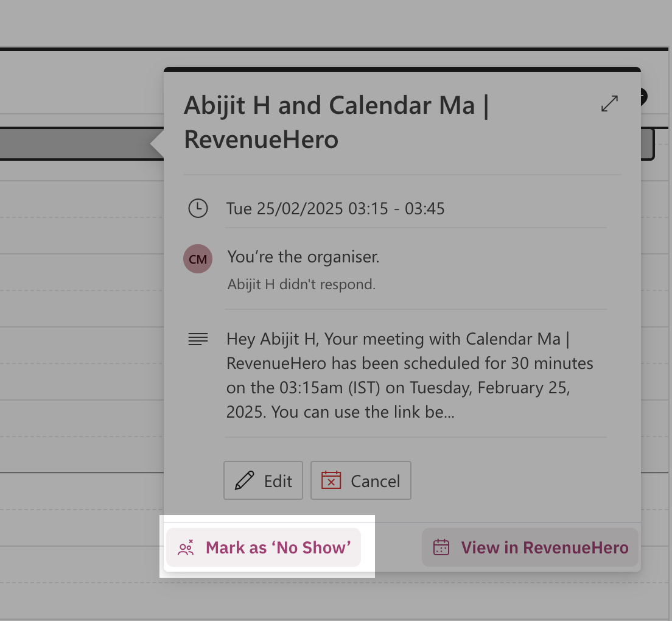
Task: Click the people icon for No Show
Action: (186, 547)
